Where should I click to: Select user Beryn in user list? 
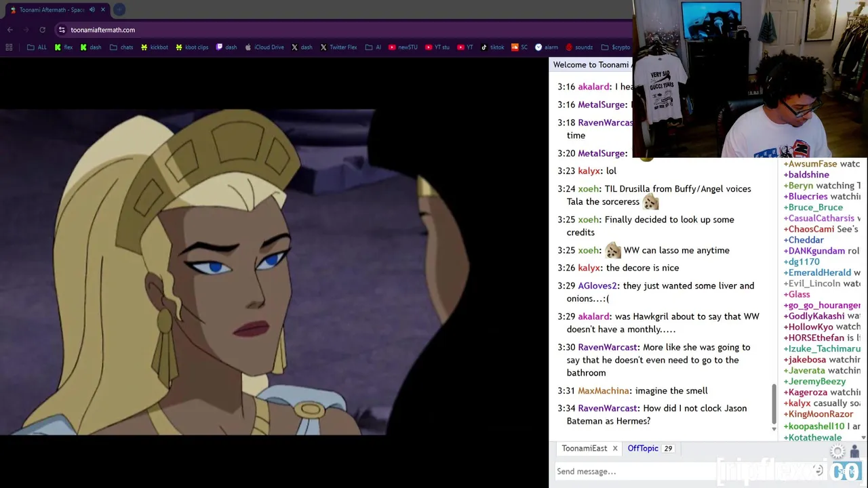[x=799, y=186]
